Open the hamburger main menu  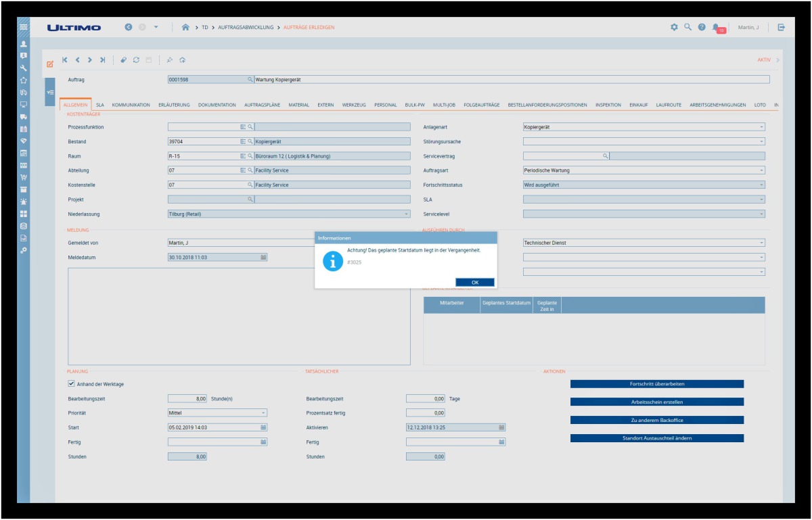coord(24,27)
